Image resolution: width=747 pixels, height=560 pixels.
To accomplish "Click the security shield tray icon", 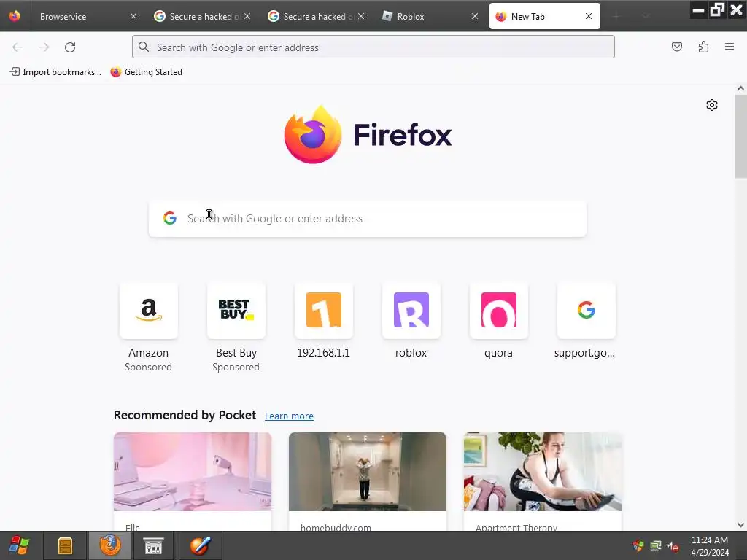I will point(638,545).
